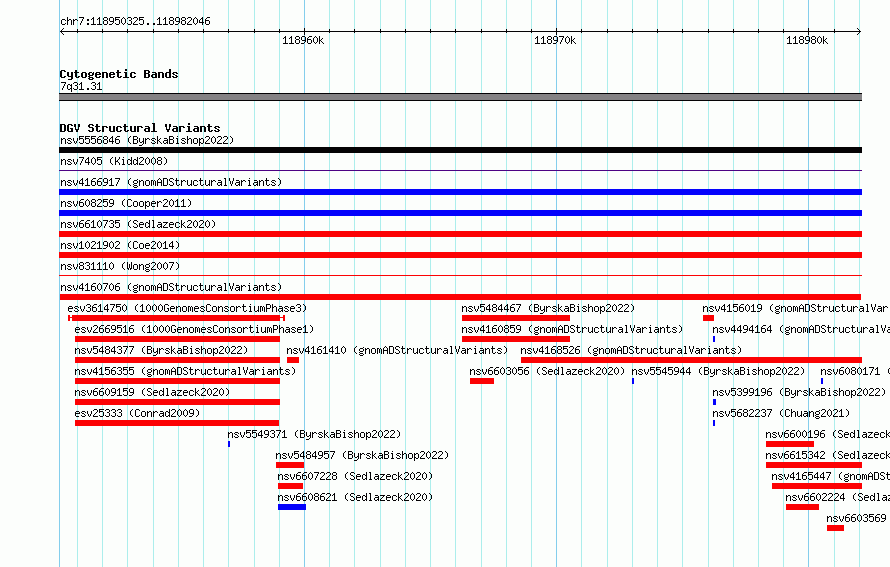Click esv3614750 (1000GenomesConsortiumPhase3) label
Viewport: 890px width, 567px height.
pyautogui.click(x=187, y=308)
